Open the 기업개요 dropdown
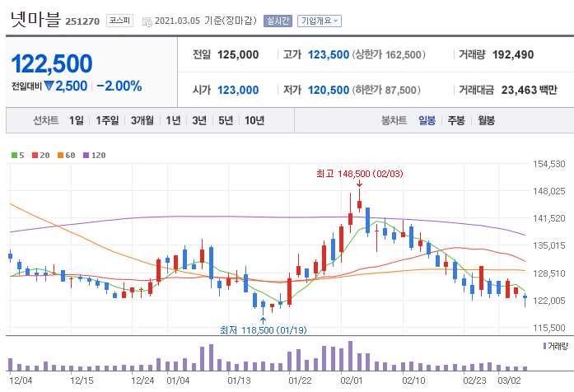 tap(320, 21)
